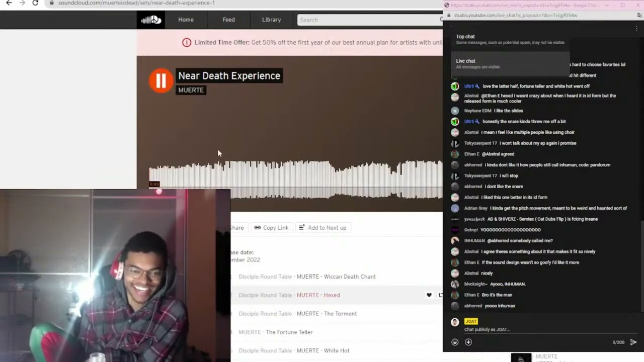Click the Copy Link button
Image resolution: width=644 pixels, height=362 pixels.
[x=271, y=228]
